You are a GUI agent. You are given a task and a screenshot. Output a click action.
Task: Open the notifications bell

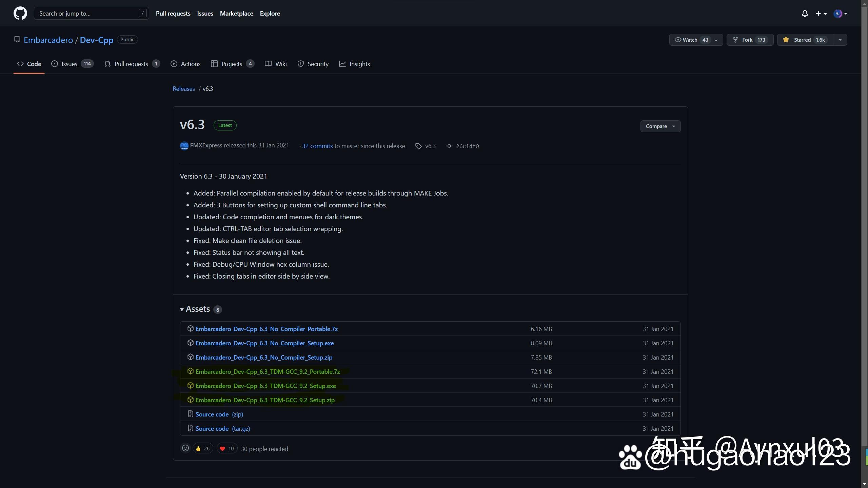(805, 14)
